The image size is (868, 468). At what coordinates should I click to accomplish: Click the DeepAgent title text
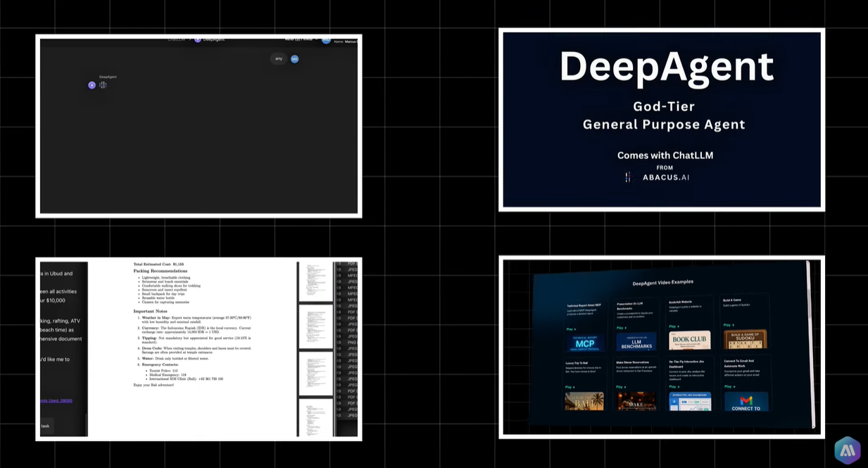(x=666, y=68)
